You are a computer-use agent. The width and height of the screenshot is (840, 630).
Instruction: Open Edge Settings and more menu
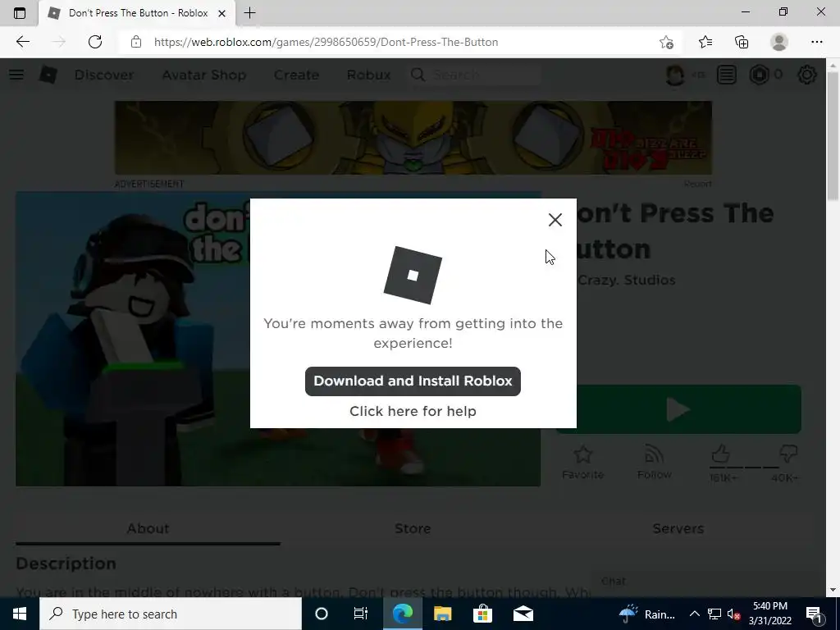pyautogui.click(x=816, y=42)
